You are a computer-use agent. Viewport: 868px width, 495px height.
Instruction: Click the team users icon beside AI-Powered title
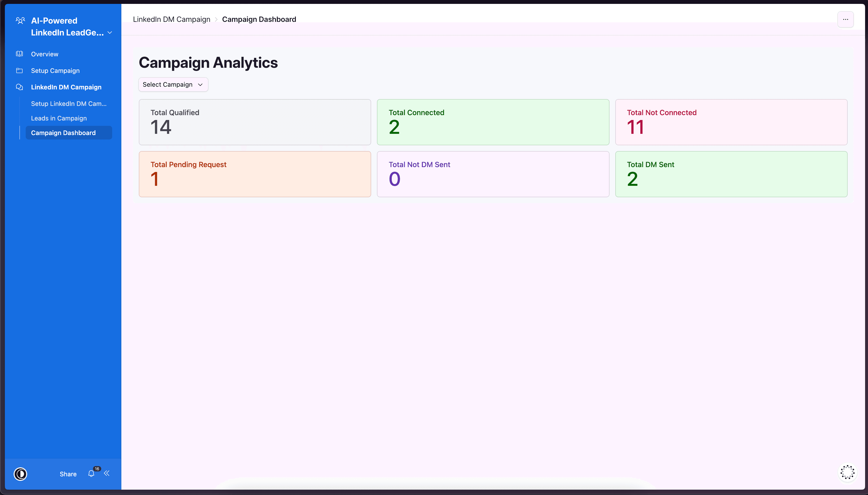pyautogui.click(x=20, y=21)
